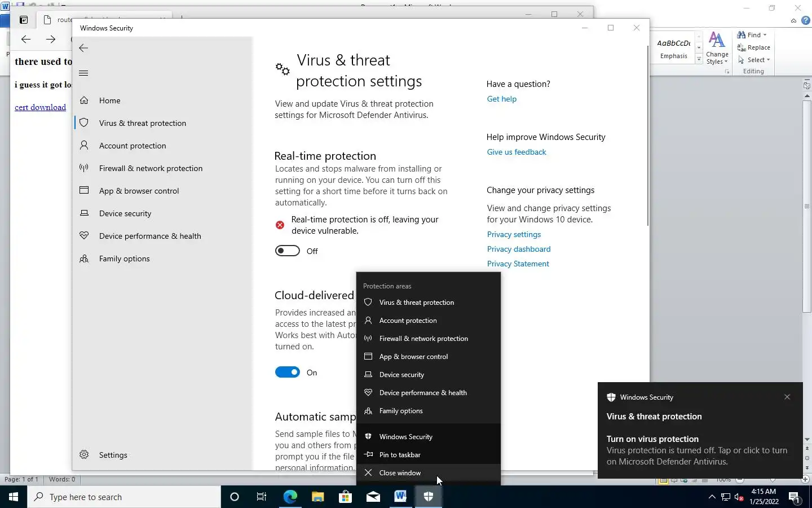
Task: Open Cortana from the taskbar
Action: click(x=235, y=497)
